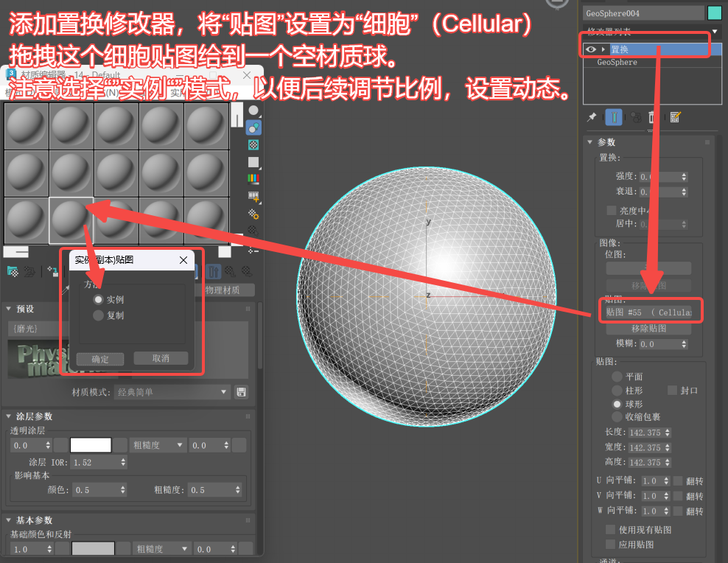This screenshot has height=563, width=728.
Task: Select the 平面 mapping radio button
Action: (x=617, y=377)
